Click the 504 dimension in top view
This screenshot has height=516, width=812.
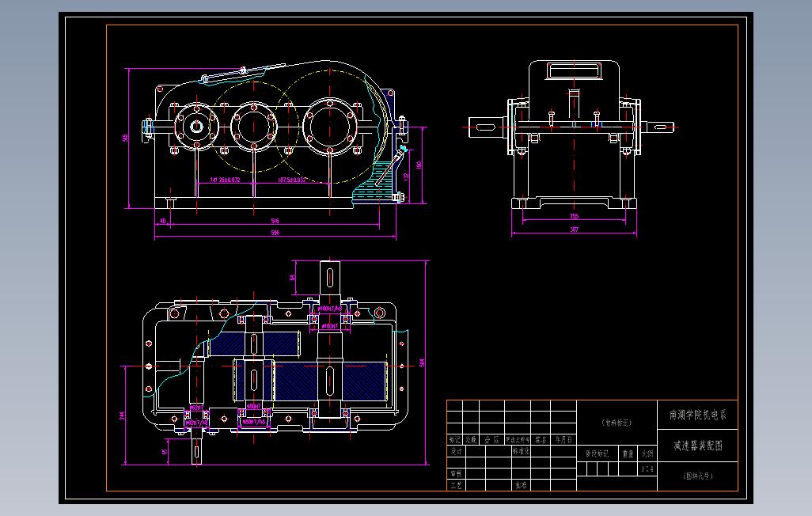[422, 362]
